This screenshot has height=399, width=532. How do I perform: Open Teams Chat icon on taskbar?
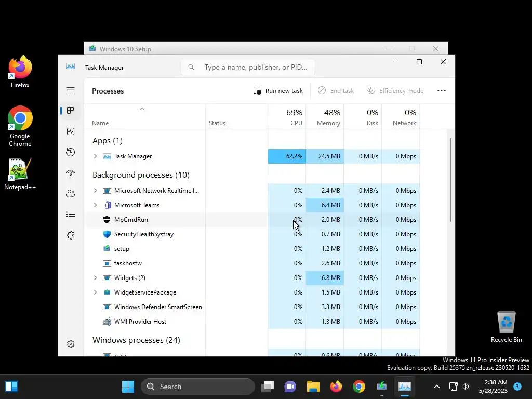[x=290, y=387]
